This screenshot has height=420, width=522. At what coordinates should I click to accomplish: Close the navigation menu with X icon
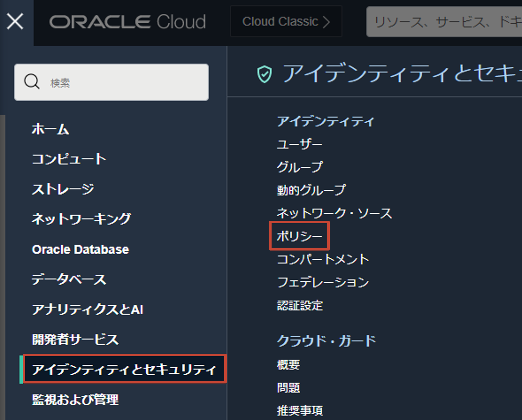tap(15, 22)
